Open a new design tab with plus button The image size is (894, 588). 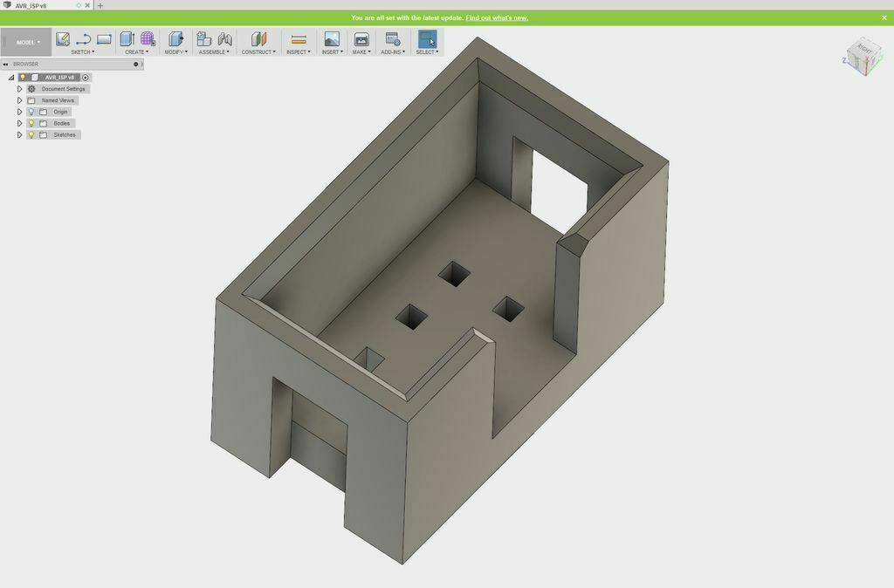click(x=100, y=6)
